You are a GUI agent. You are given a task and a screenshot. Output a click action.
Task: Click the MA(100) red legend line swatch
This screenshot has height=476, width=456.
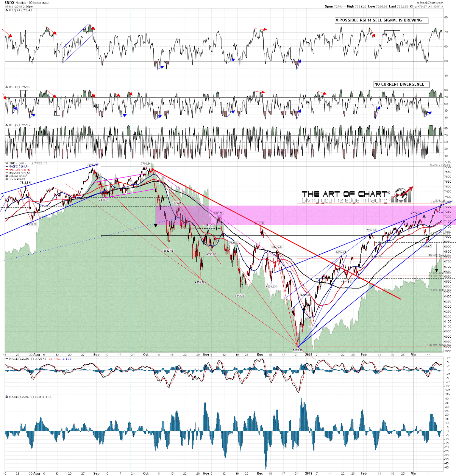(7, 170)
